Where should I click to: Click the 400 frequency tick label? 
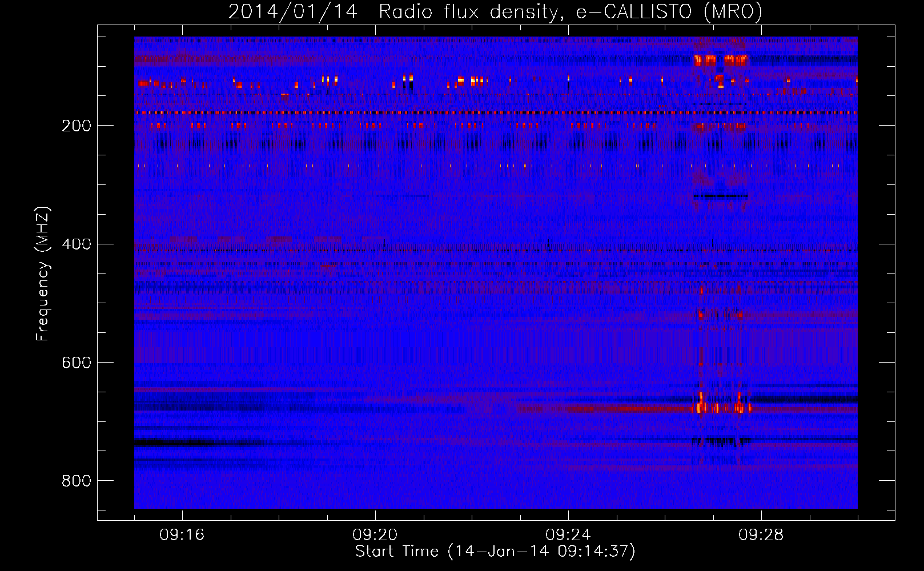pos(77,244)
